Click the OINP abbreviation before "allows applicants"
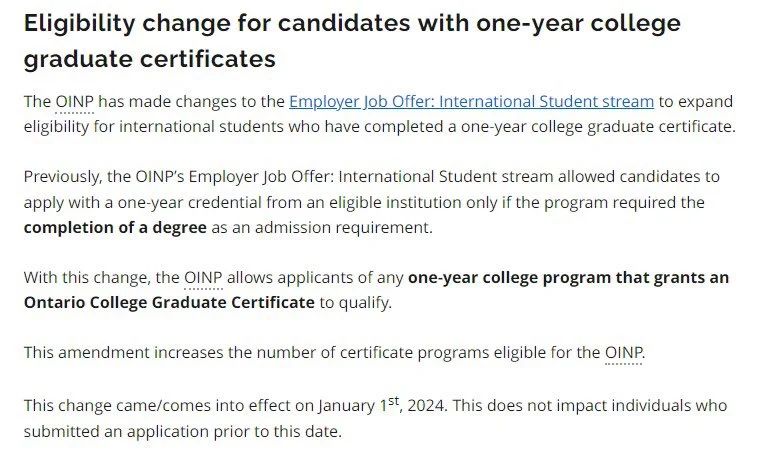Viewport: 757px width, 458px height. click(203, 278)
